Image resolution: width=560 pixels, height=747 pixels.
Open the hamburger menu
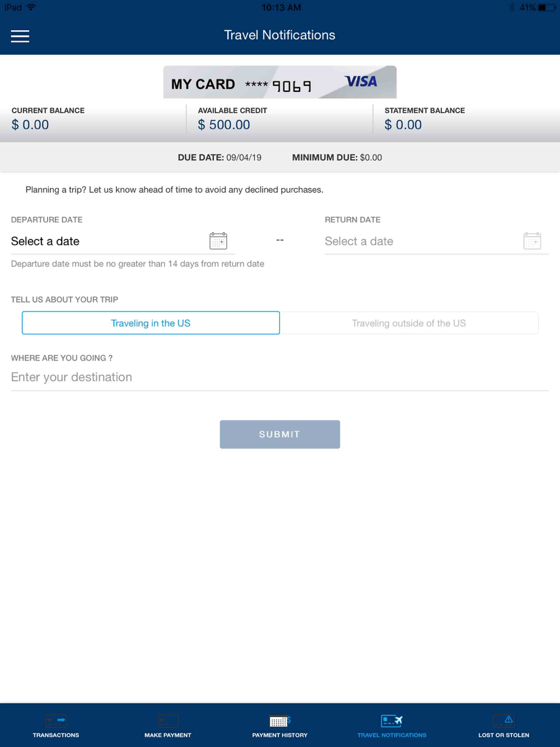pos(20,36)
